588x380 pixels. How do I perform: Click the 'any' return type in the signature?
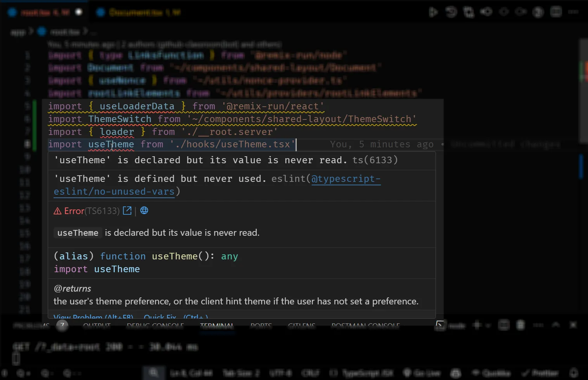click(x=230, y=256)
